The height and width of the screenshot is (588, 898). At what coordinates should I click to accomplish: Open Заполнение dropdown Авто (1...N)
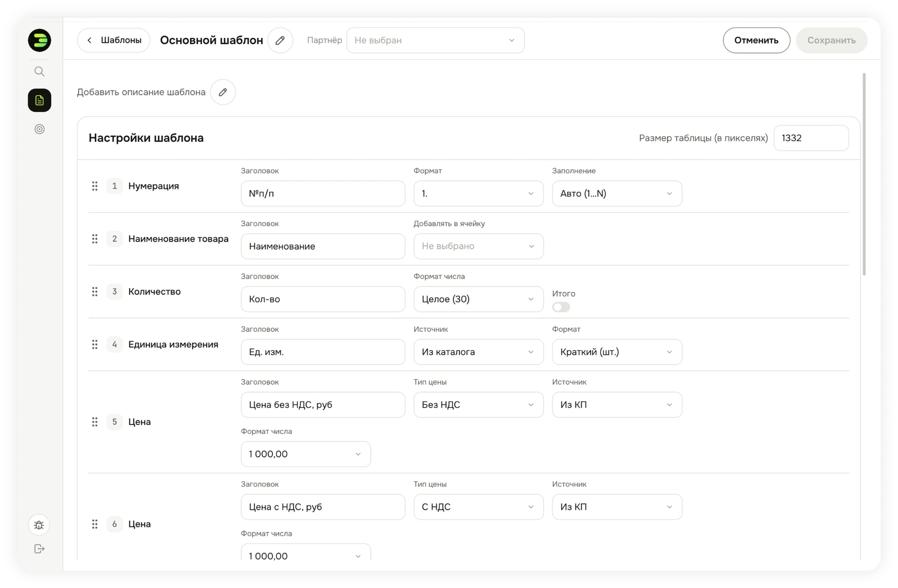(617, 193)
